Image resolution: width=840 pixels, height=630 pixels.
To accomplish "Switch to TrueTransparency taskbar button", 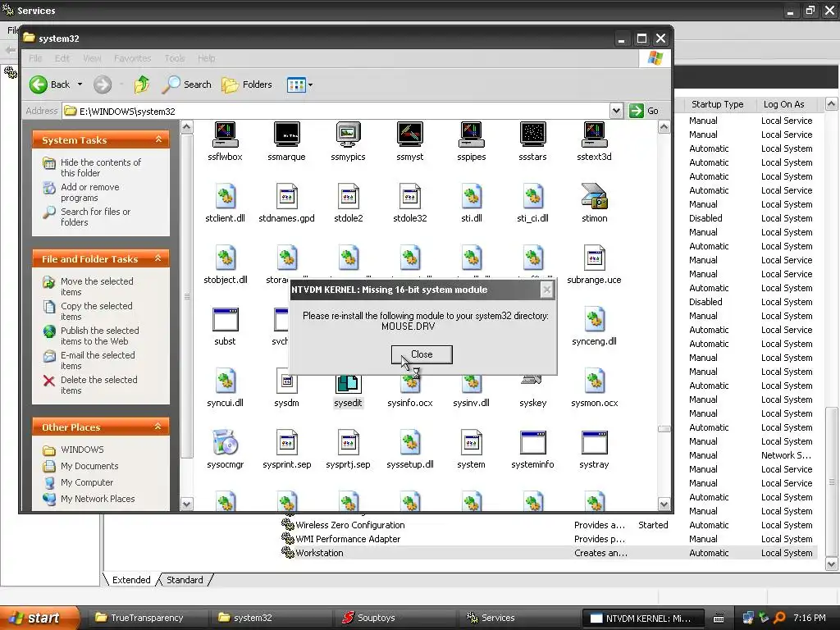I will [147, 618].
